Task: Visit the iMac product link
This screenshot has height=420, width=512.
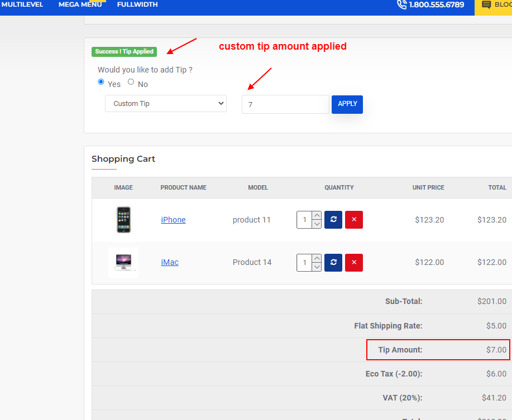Action: (169, 262)
